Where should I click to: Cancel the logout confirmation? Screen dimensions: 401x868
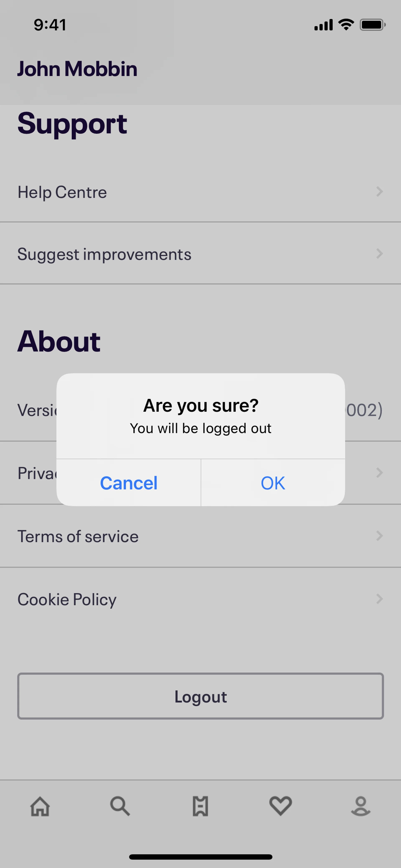tap(129, 483)
